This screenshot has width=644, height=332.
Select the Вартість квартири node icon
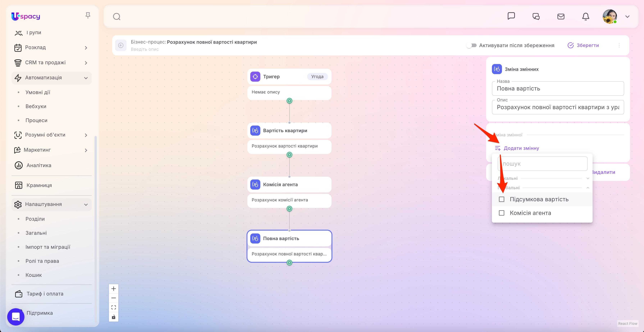point(255,131)
